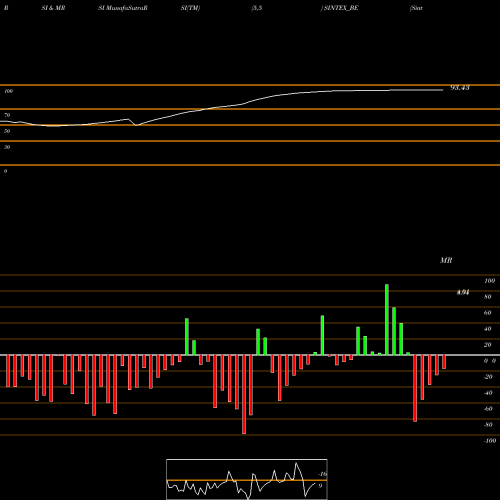Click the MR axis label 40
The image size is (500, 500).
point(488,329)
